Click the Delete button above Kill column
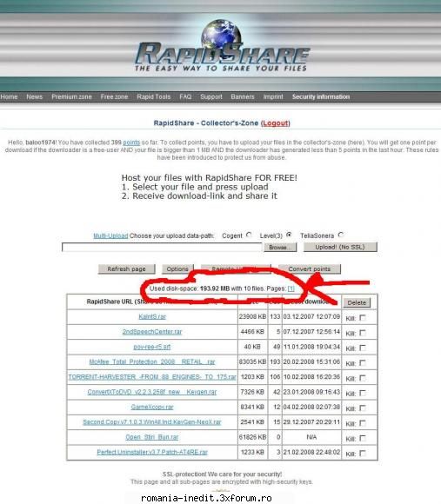The width and height of the screenshot is (441, 504). coord(357,302)
